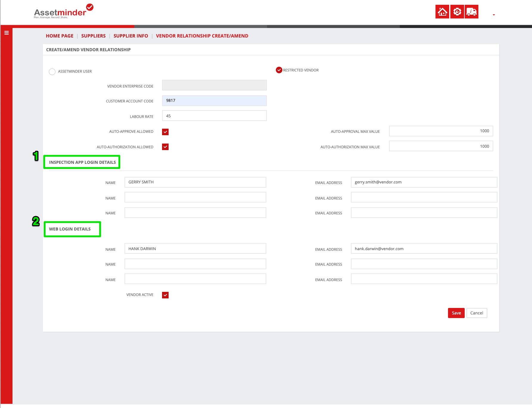The width and height of the screenshot is (532, 408).
Task: Click the second web login email field
Action: coord(424,264)
